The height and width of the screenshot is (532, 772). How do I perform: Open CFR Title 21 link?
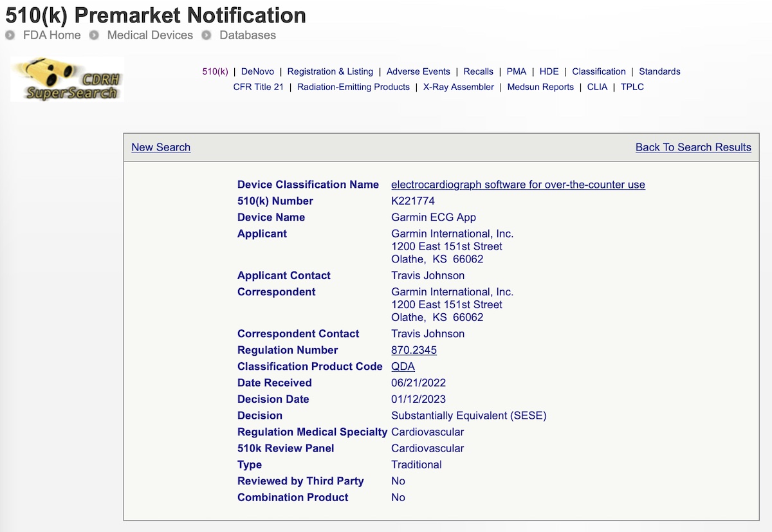[258, 87]
